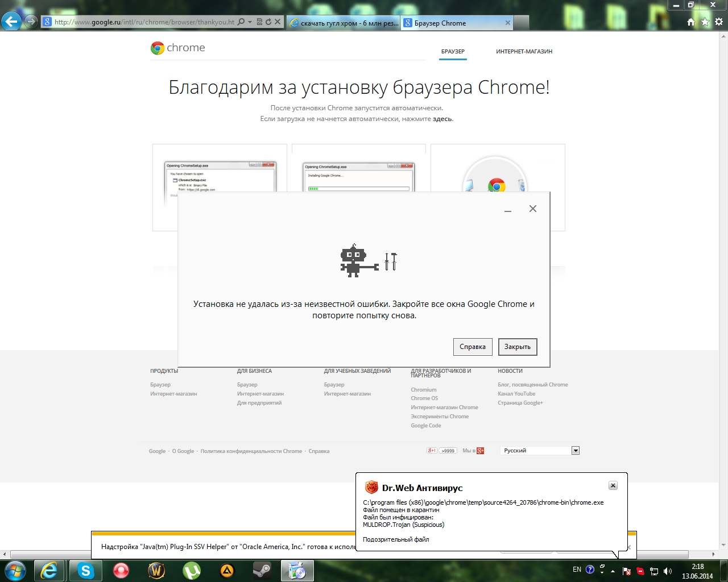Open Steam from the taskbar
Viewport: 728px width, 582px height.
[x=262, y=571]
